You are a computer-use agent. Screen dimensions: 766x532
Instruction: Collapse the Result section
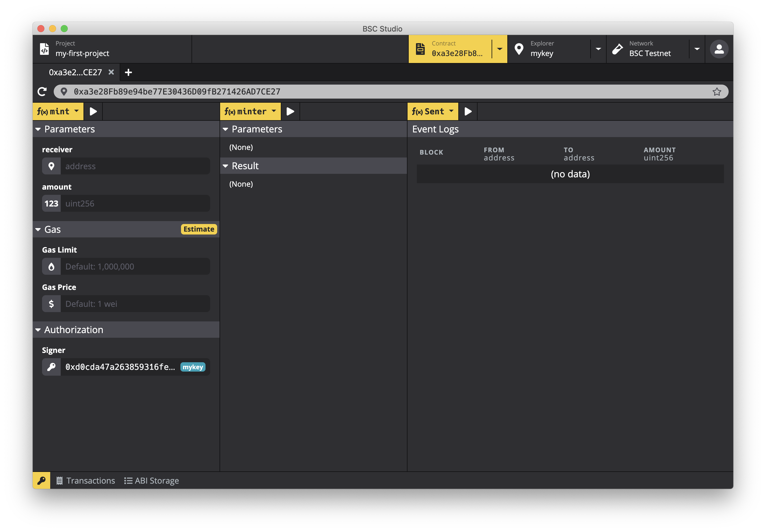pos(245,166)
